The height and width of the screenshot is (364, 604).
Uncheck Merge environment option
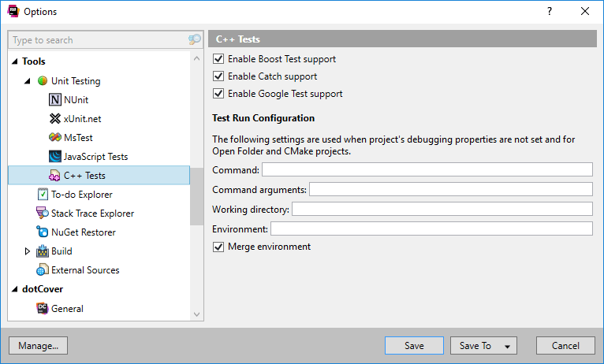pyautogui.click(x=218, y=247)
